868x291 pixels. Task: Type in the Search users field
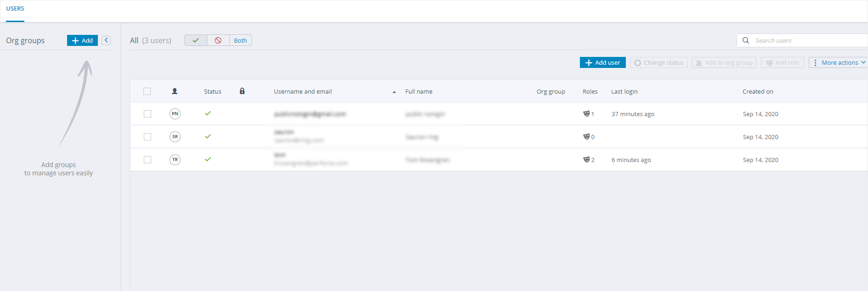809,41
